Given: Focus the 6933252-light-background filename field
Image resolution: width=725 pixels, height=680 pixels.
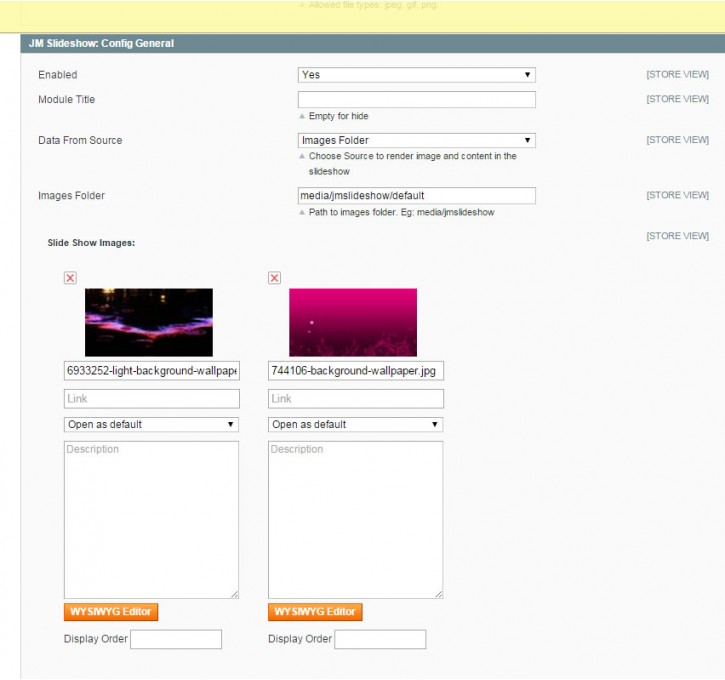Looking at the screenshot, I should (152, 370).
